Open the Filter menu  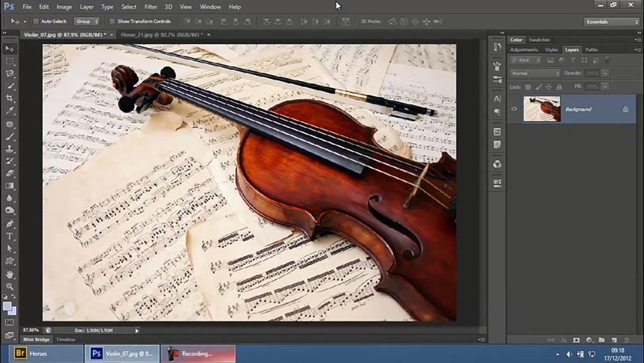[151, 7]
